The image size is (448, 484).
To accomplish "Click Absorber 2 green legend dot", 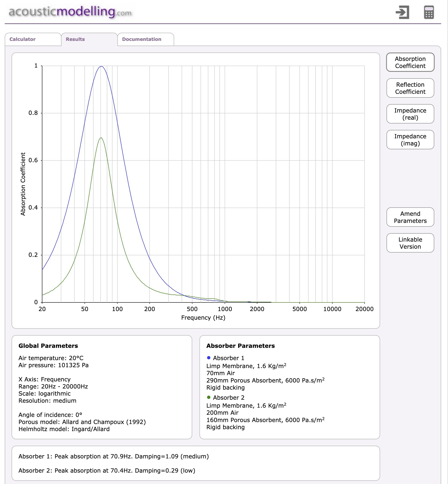I will click(209, 397).
